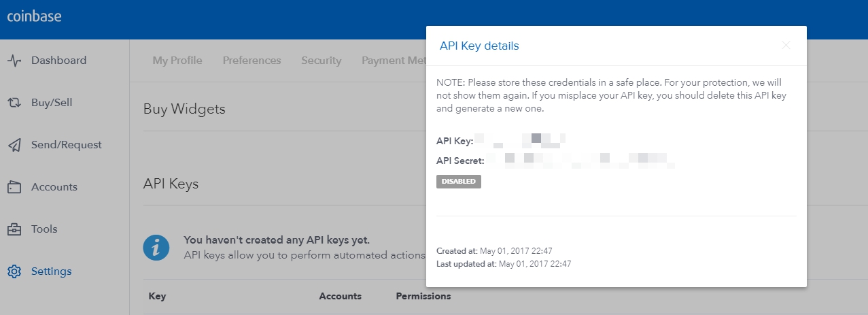Click the Accounts column header
This screenshot has height=315, width=868.
(341, 297)
